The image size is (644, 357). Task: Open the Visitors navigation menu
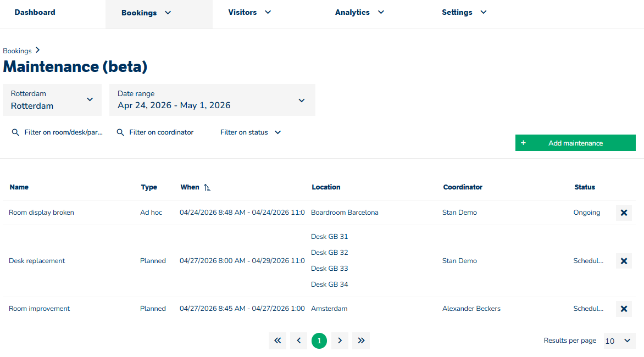(249, 12)
